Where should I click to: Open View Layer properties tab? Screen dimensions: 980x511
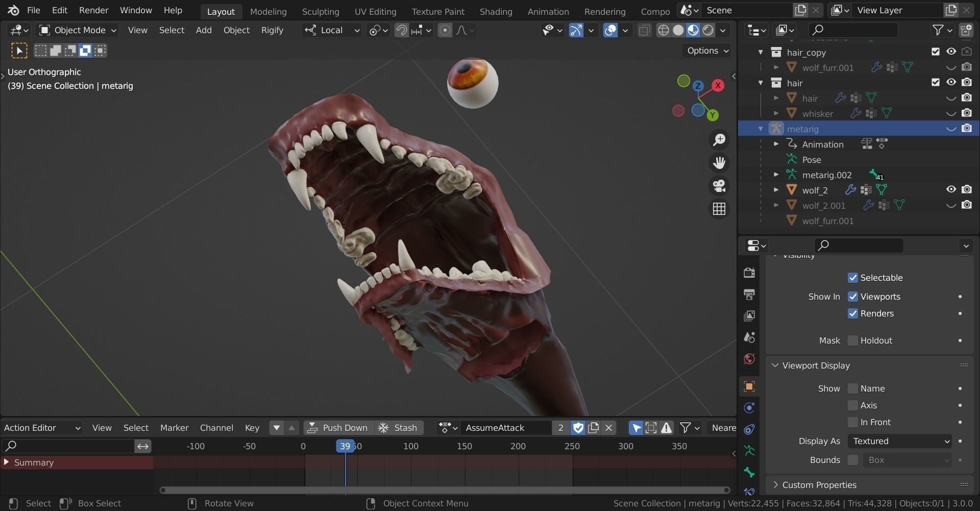click(749, 315)
